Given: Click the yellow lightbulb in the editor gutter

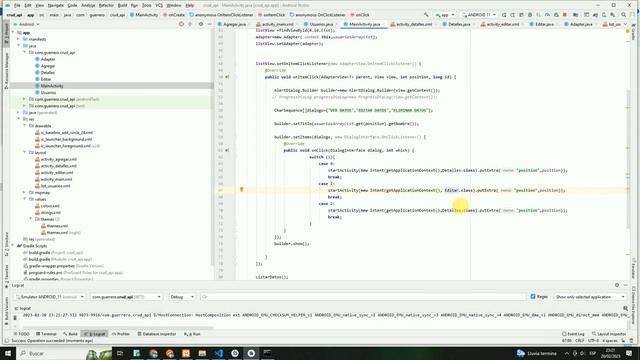Looking at the screenshot, I should click(x=242, y=190).
